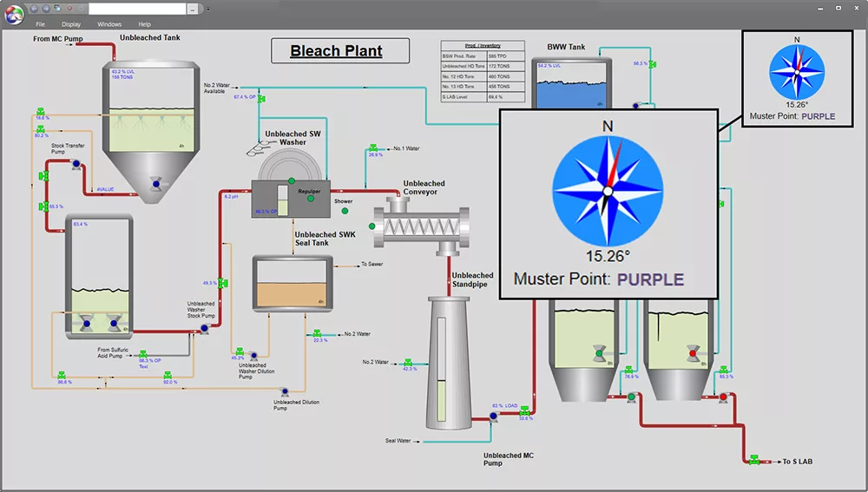Select the Stock Transfer Pump symbol
The image size is (868, 492).
(x=76, y=164)
